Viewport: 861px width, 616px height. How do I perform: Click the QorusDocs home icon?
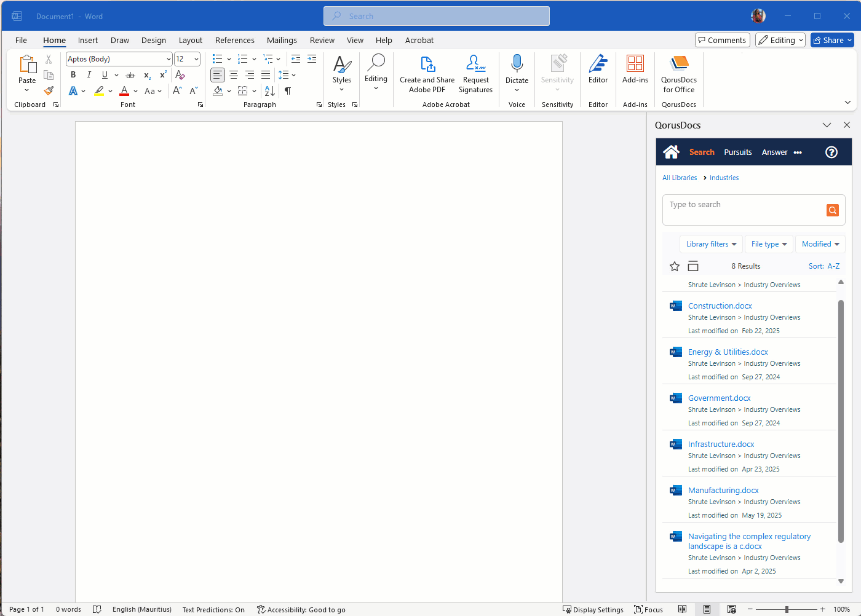point(671,152)
